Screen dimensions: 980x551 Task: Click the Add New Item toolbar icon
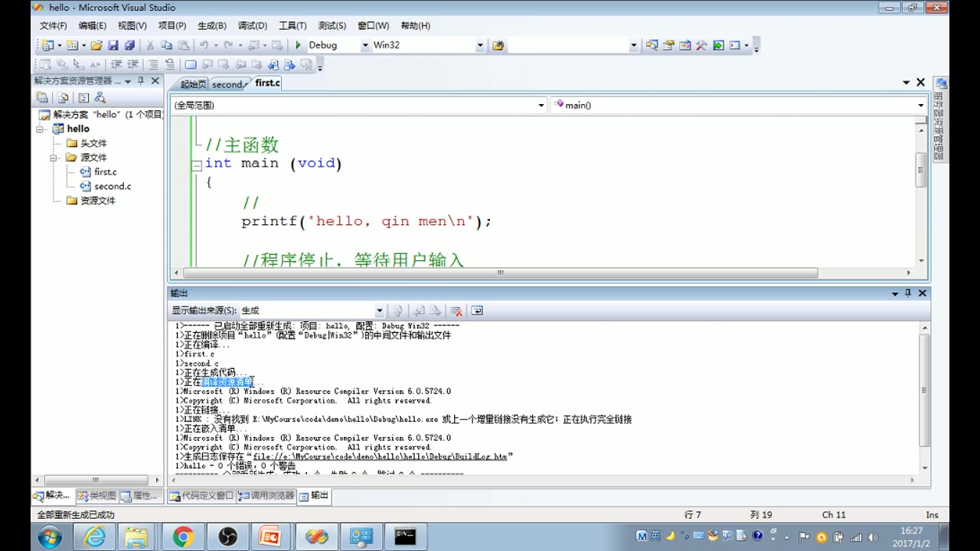[x=73, y=45]
